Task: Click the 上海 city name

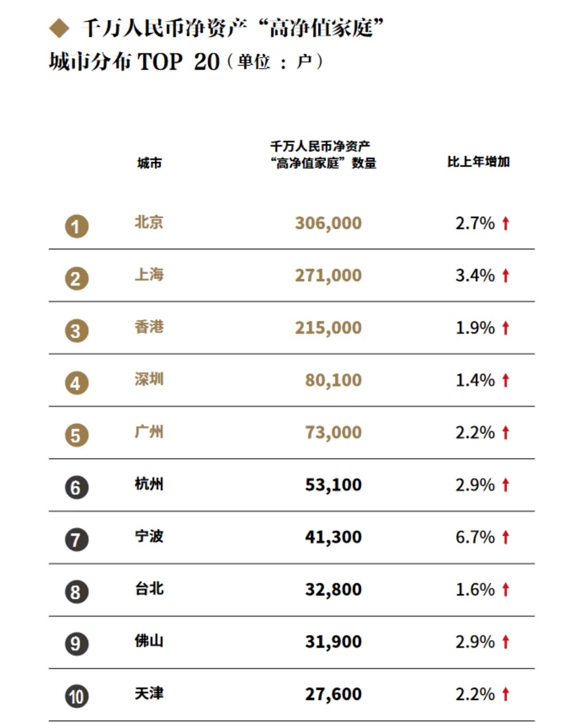Action: click(x=149, y=275)
